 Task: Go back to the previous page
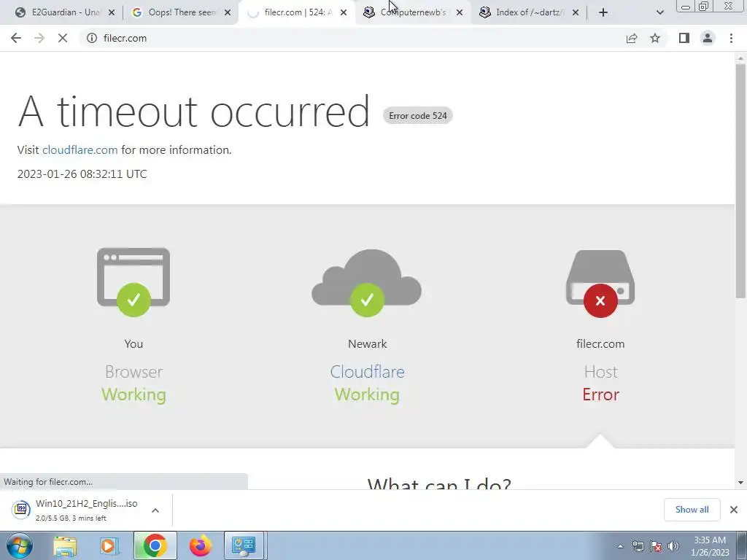click(16, 38)
